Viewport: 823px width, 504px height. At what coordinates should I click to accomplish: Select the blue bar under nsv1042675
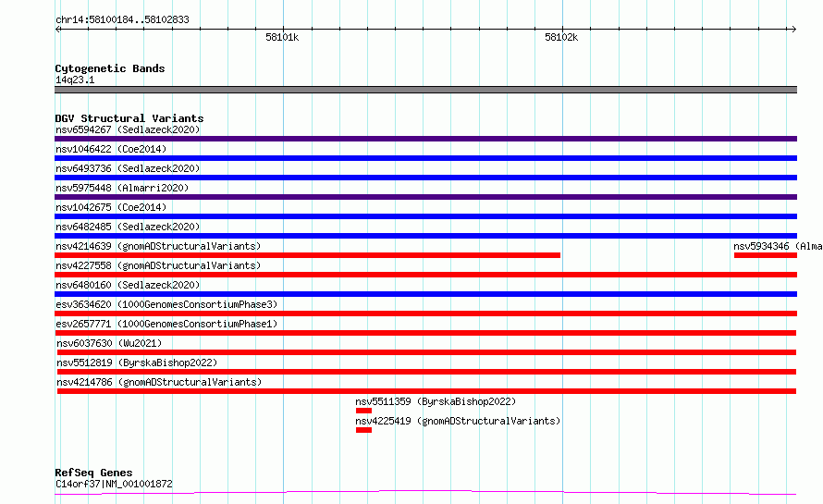[425, 216]
